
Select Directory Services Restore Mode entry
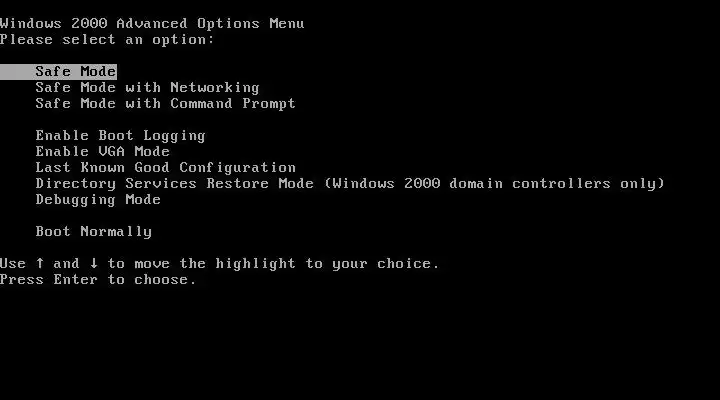click(350, 184)
